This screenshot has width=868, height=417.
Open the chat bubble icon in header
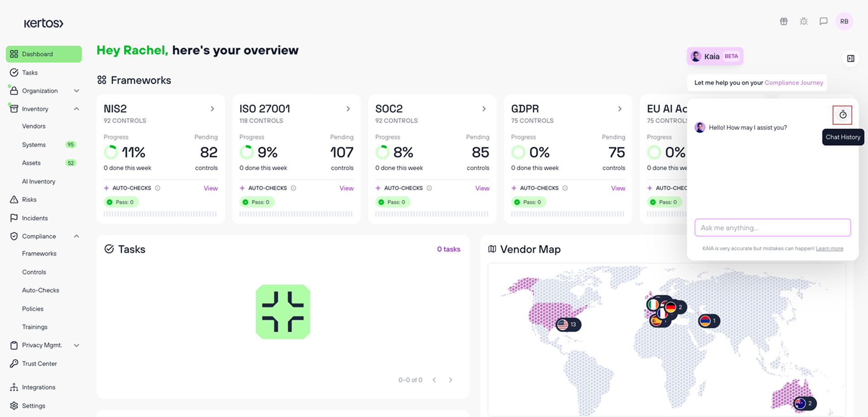824,21
